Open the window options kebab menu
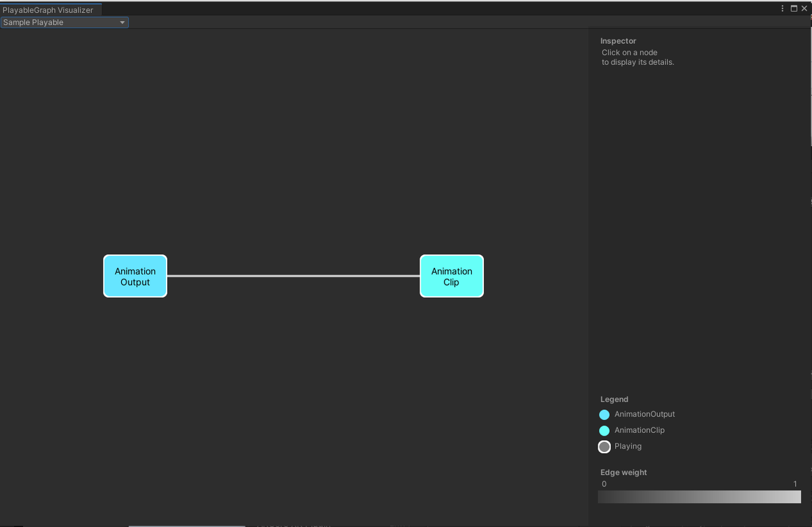Image resolution: width=812 pixels, height=527 pixels. tap(783, 9)
